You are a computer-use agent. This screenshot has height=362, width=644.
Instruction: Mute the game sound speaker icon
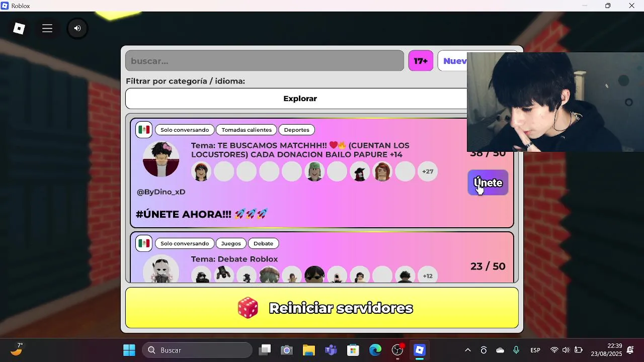click(x=77, y=29)
